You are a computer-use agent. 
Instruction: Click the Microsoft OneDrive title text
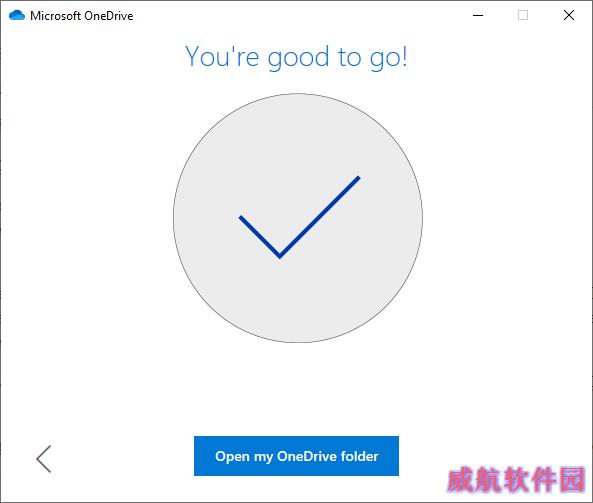coord(82,16)
